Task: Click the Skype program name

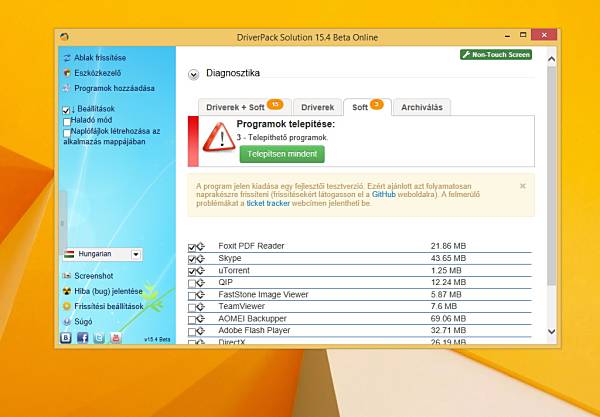Action: click(230, 258)
